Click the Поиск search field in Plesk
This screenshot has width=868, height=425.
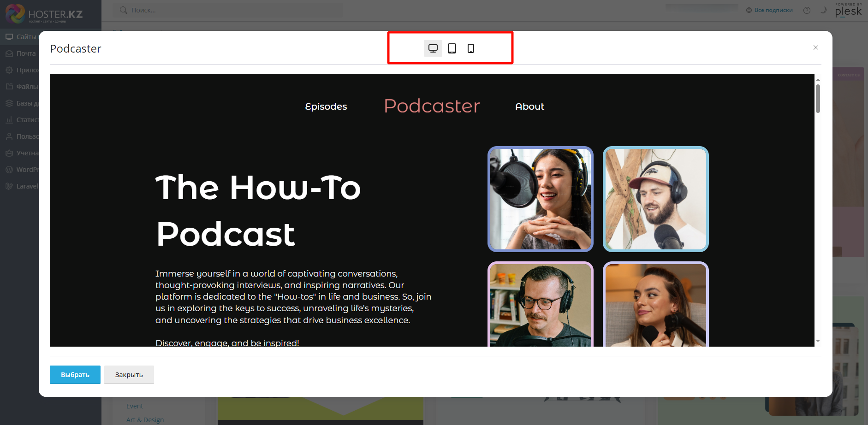point(228,10)
